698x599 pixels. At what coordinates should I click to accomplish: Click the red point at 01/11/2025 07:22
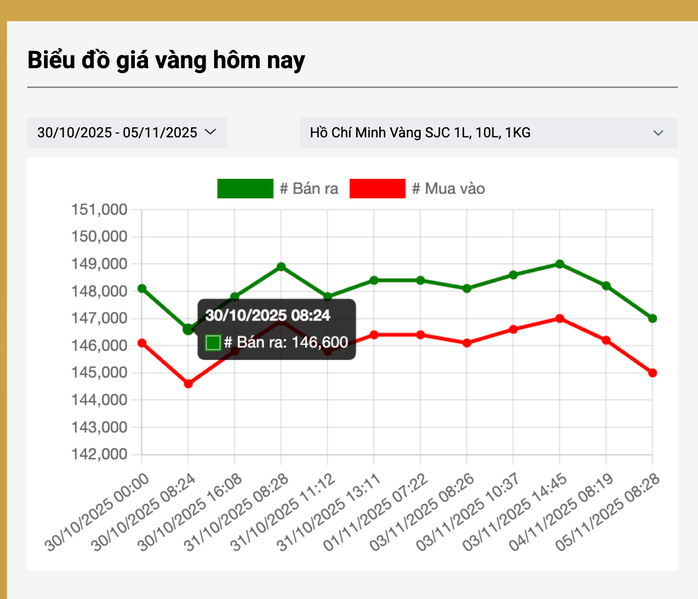(420, 334)
